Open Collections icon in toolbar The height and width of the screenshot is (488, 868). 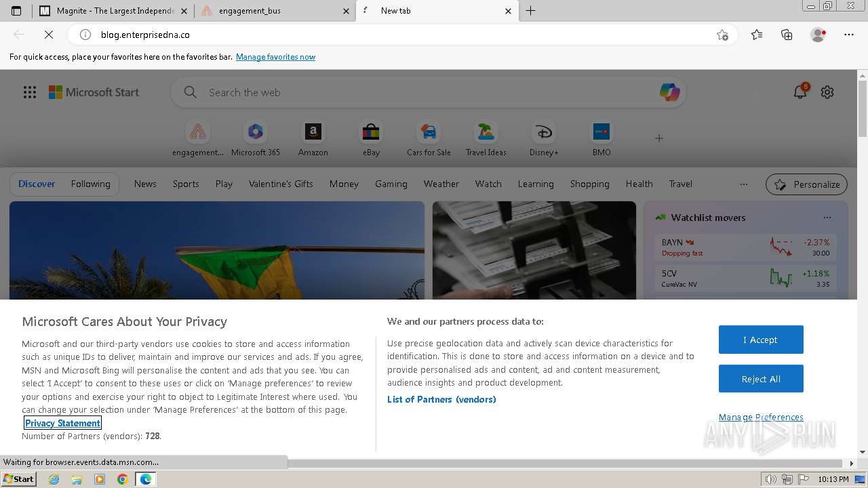coord(787,35)
